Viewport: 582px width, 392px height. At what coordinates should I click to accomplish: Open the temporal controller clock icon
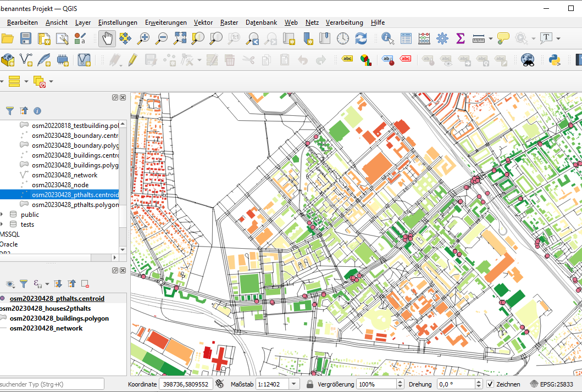(x=343, y=38)
